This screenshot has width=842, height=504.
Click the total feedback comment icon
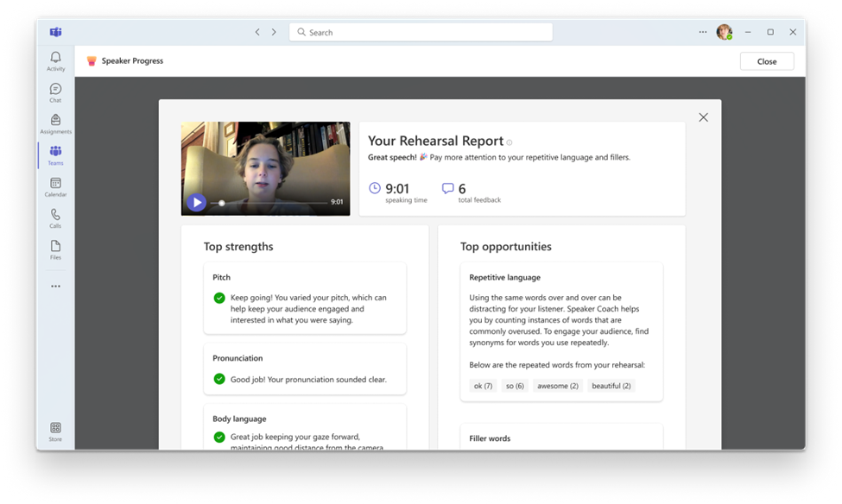pos(447,188)
